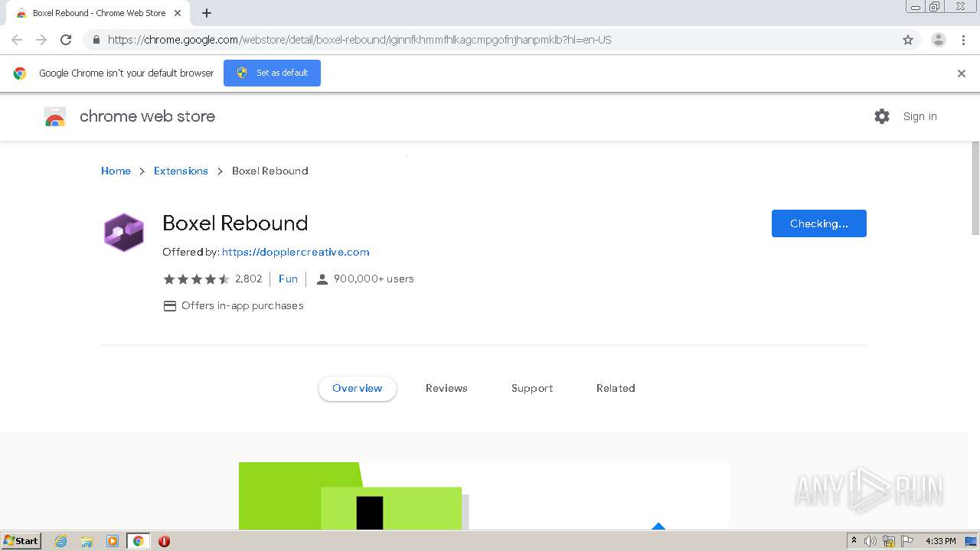Click the Offers in-app purchases text
This screenshot has width=980, height=551.
[x=243, y=306]
